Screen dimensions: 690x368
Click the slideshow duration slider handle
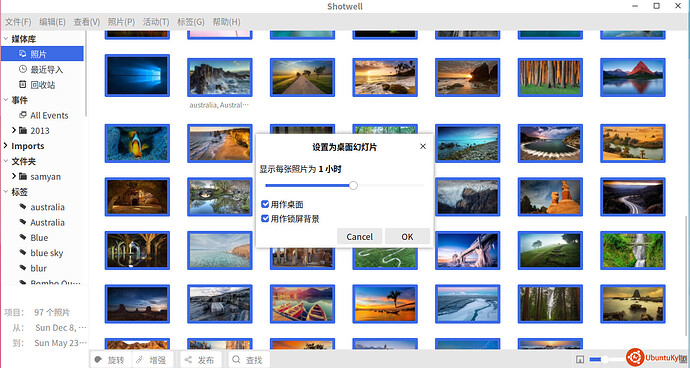(x=353, y=185)
